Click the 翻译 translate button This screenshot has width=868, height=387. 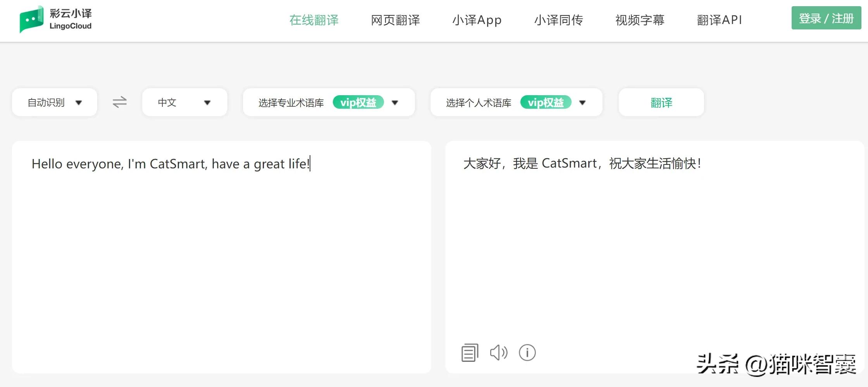(x=661, y=103)
